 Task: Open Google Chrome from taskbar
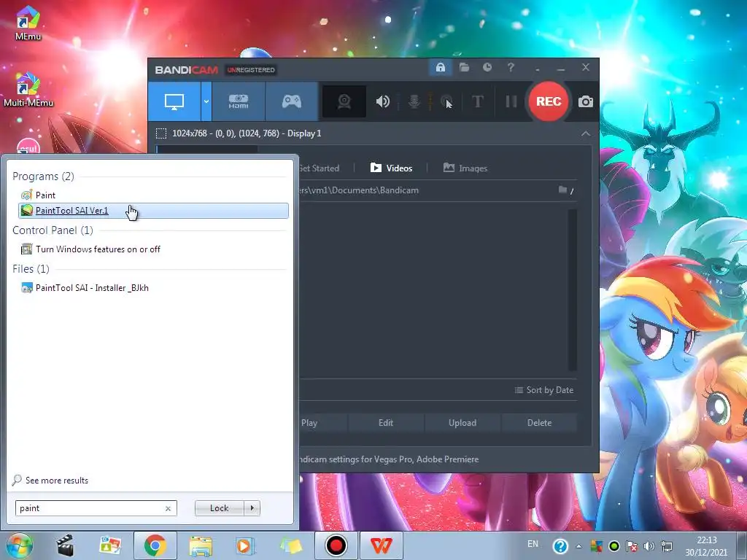pos(155,545)
